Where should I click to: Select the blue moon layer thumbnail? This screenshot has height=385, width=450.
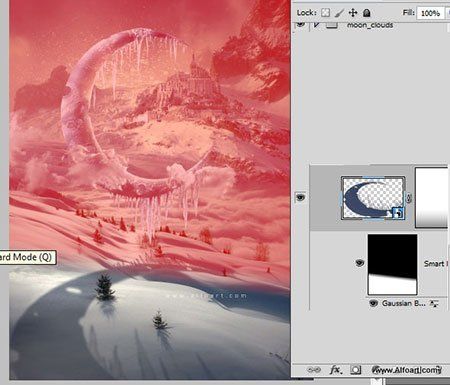(x=373, y=198)
